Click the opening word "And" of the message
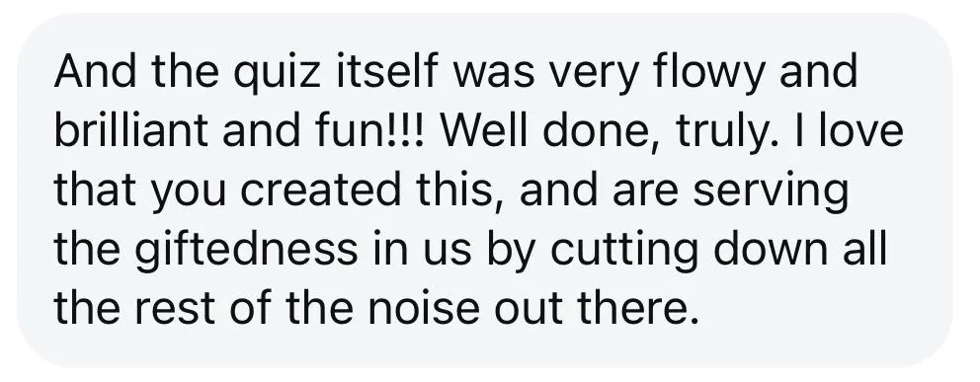The image size is (980, 382). 96,70
